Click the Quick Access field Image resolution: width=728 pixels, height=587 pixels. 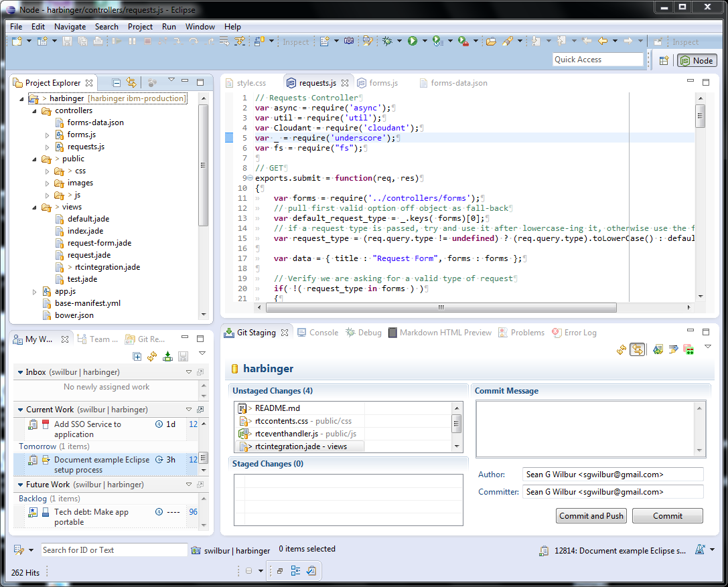pos(598,60)
